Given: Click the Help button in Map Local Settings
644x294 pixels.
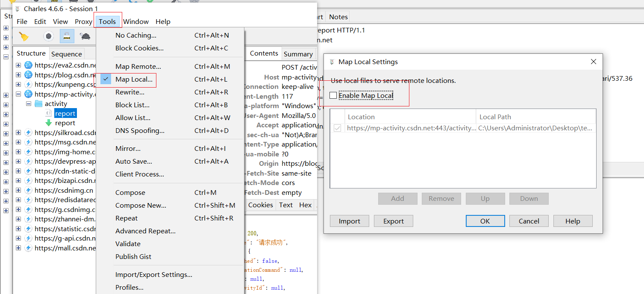Looking at the screenshot, I should click(573, 221).
